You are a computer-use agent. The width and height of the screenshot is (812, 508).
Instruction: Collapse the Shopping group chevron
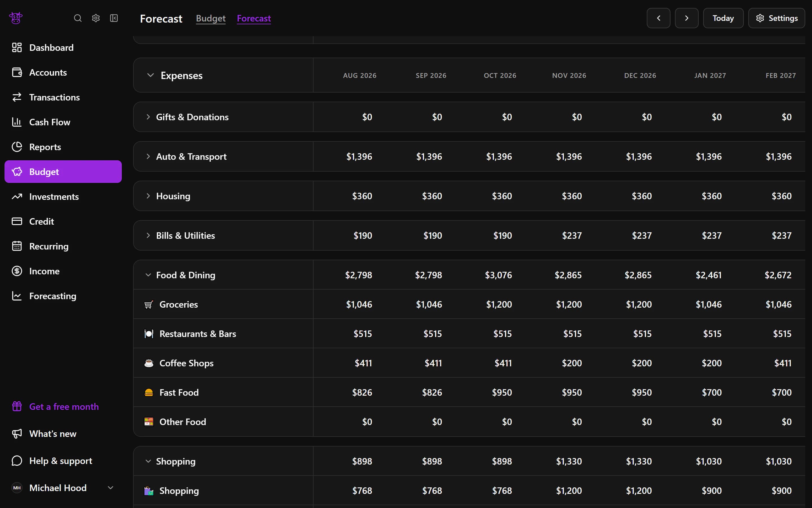coord(148,461)
